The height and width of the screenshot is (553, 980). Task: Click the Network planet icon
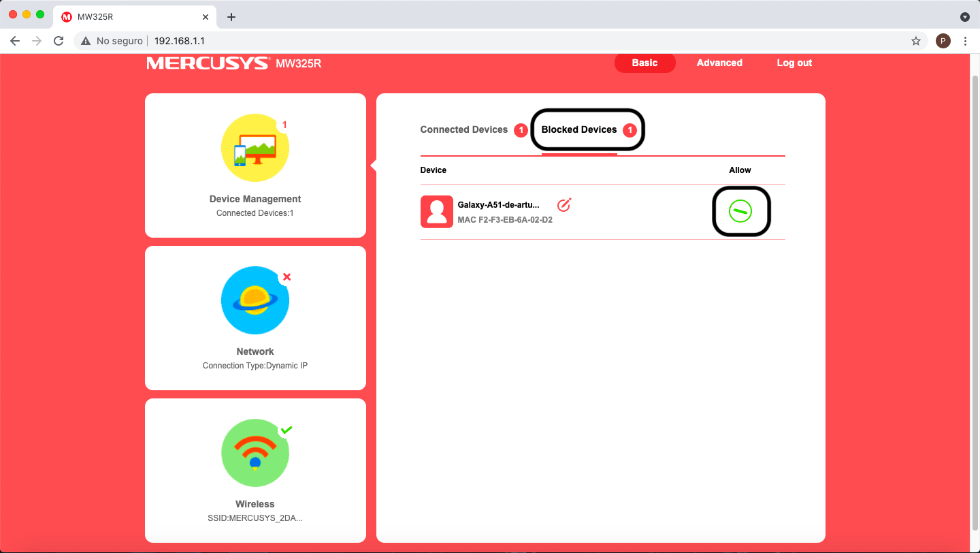255,300
